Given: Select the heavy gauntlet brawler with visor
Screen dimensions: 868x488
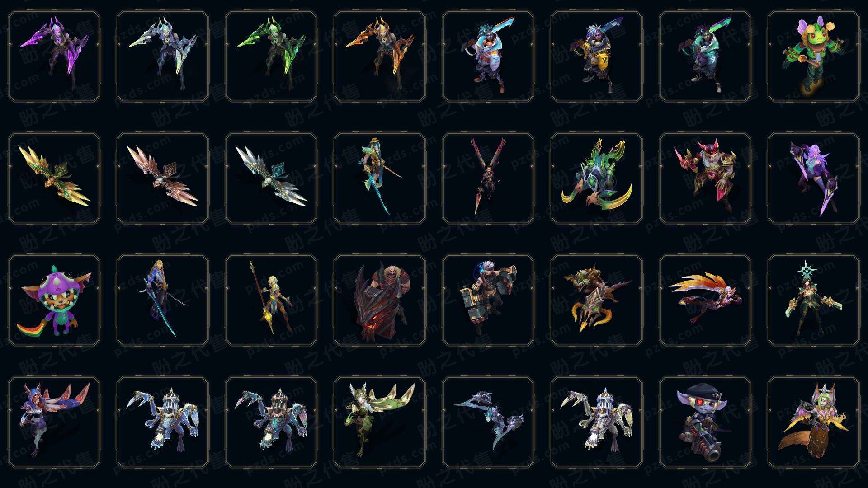Looking at the screenshot, I should pos(488,300).
